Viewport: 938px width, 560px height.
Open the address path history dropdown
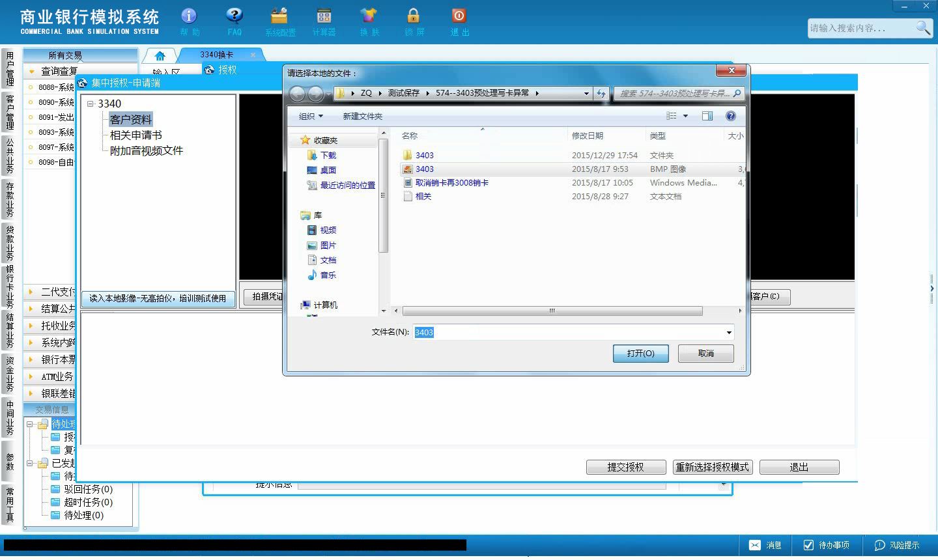[586, 94]
